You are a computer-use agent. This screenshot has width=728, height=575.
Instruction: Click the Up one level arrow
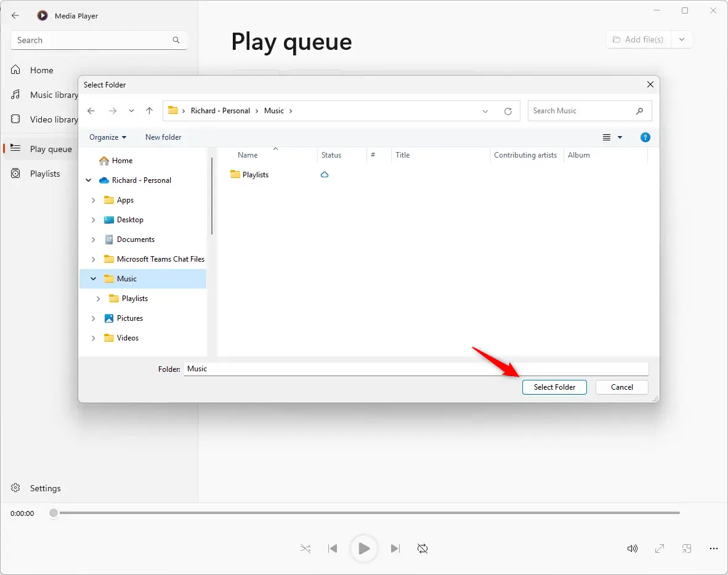149,111
